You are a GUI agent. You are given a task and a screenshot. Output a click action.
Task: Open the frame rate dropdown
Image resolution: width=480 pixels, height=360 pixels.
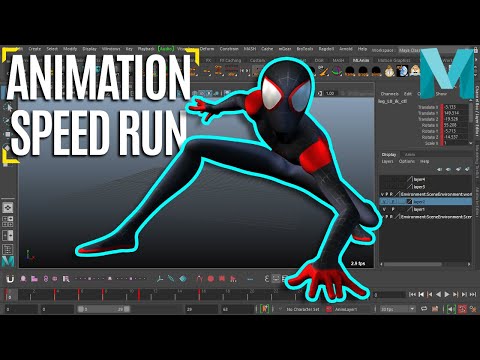[398, 309]
